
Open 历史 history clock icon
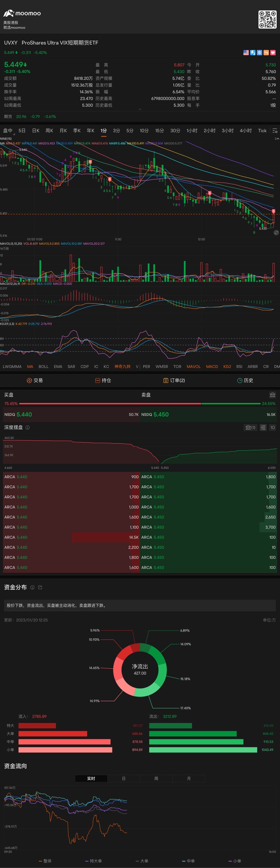coord(240,381)
